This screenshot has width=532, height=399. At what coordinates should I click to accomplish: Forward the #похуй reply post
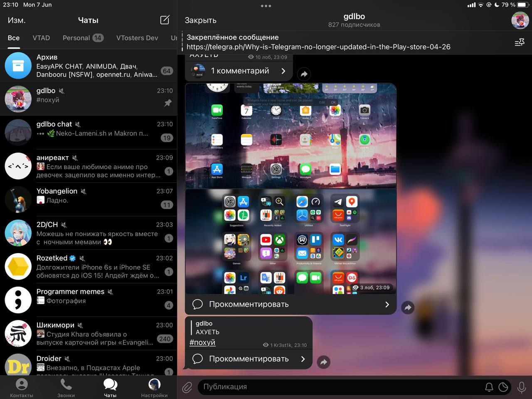323,362
